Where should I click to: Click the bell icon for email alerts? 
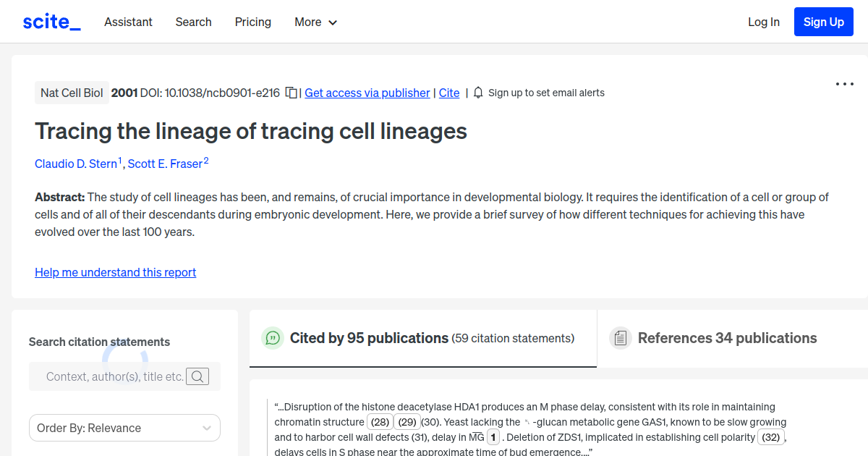tap(477, 93)
